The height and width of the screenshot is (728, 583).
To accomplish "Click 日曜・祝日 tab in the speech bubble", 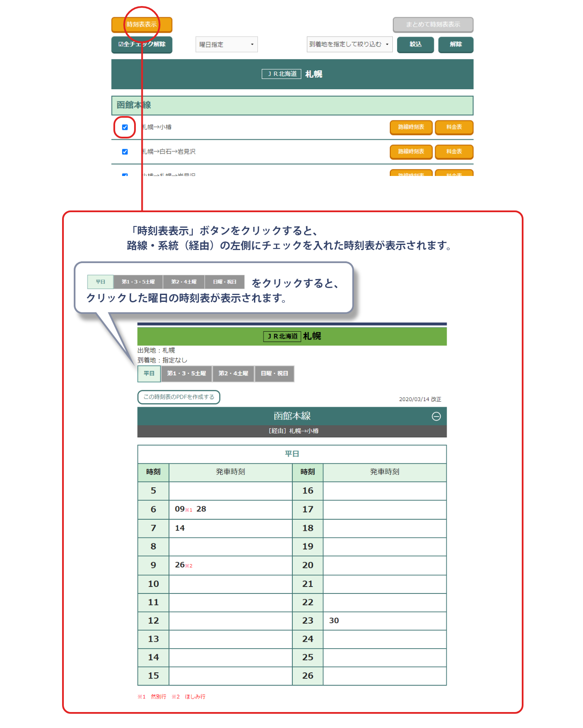I will point(225,282).
